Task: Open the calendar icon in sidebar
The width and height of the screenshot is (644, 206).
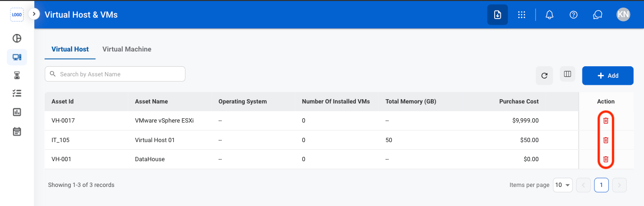Action: (17, 131)
